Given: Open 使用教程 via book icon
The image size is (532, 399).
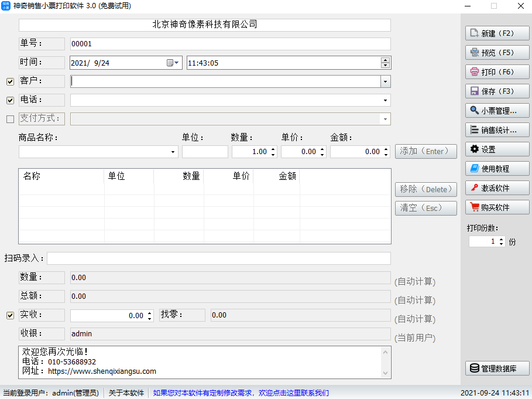Looking at the screenshot, I should click(474, 168).
